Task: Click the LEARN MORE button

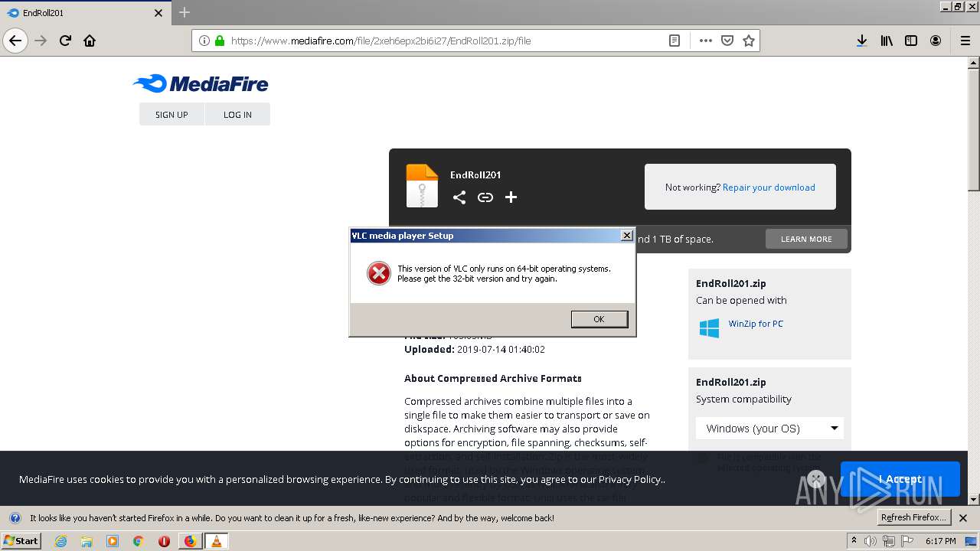Action: (x=806, y=239)
